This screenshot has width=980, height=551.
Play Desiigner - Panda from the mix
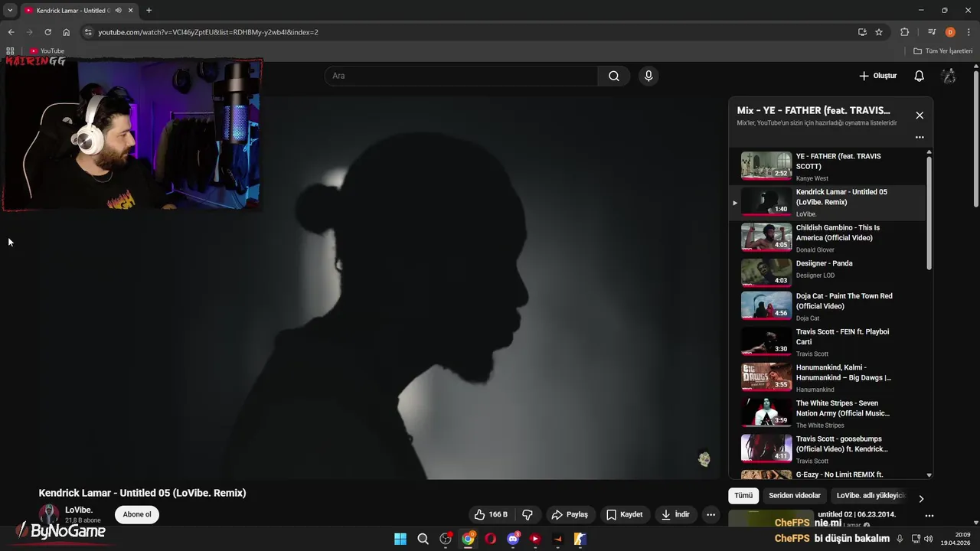coord(827,272)
